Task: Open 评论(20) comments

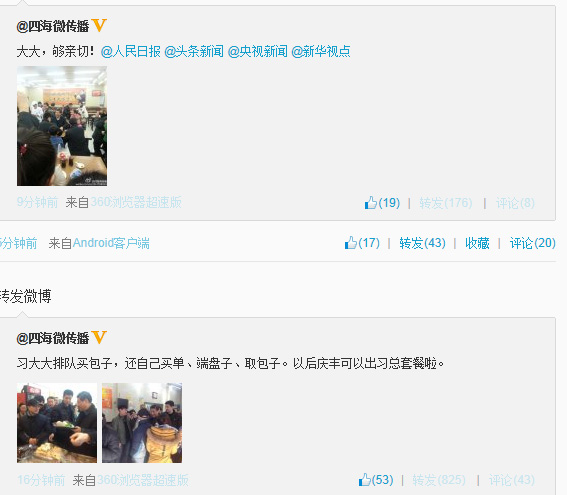Action: [532, 243]
